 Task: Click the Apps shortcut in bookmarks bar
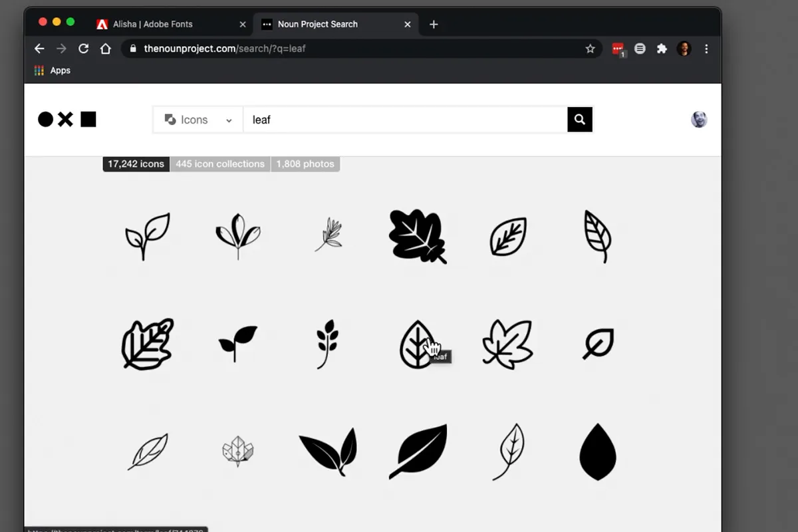[52, 70]
